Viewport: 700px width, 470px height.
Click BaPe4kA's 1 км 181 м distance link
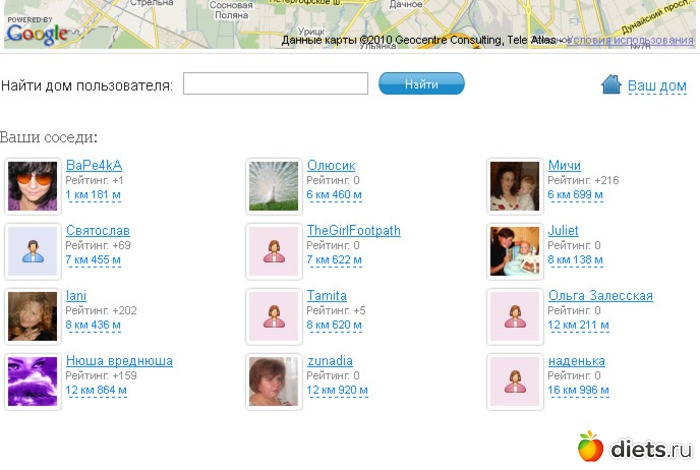(93, 195)
